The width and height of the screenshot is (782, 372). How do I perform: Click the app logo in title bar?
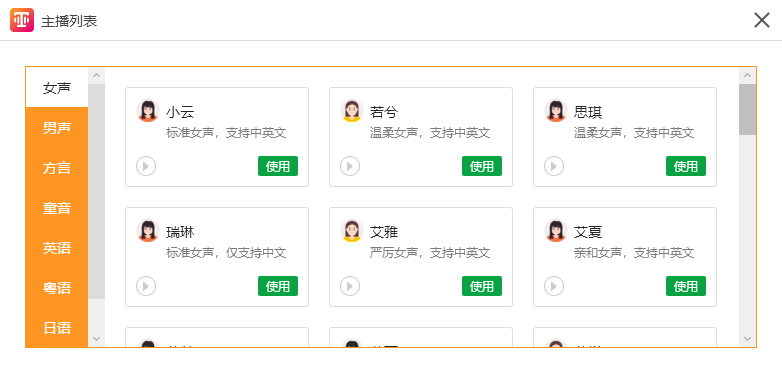pos(22,20)
